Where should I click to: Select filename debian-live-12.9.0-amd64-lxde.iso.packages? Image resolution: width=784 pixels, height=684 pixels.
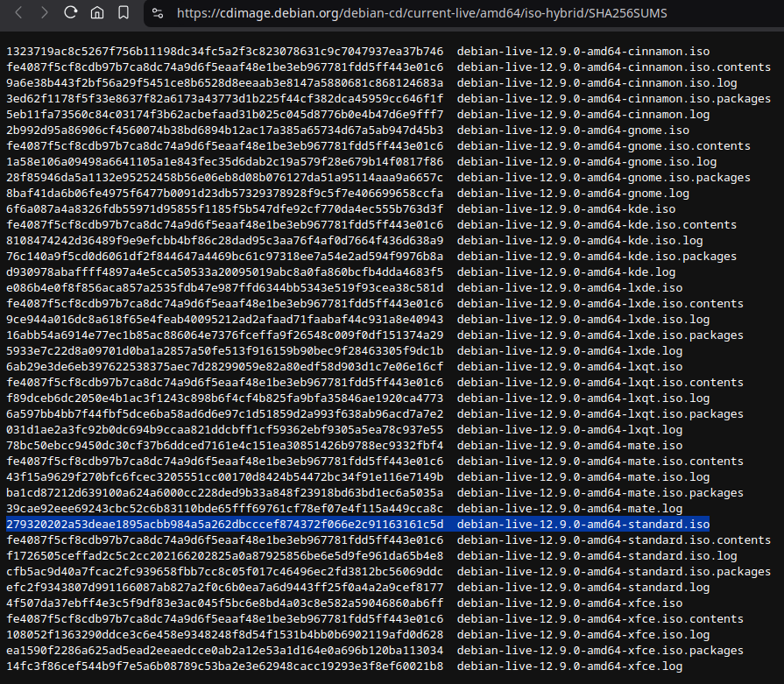[x=600, y=335]
